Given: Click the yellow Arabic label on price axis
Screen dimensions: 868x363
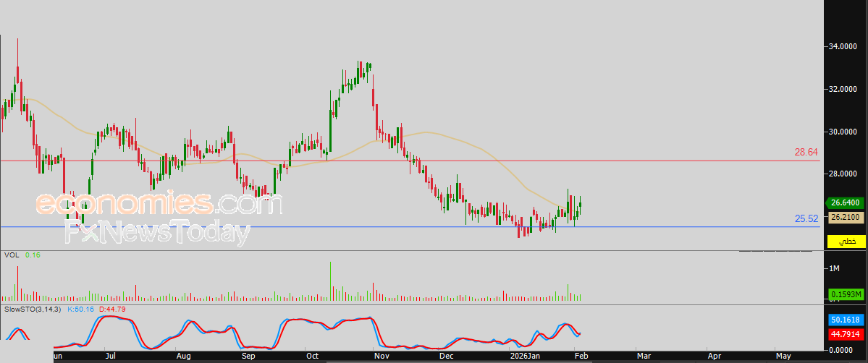Looking at the screenshot, I should tap(845, 241).
